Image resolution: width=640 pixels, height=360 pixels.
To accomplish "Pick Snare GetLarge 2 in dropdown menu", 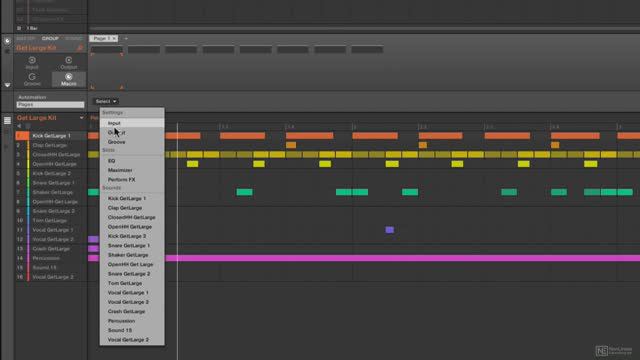I will [132, 273].
